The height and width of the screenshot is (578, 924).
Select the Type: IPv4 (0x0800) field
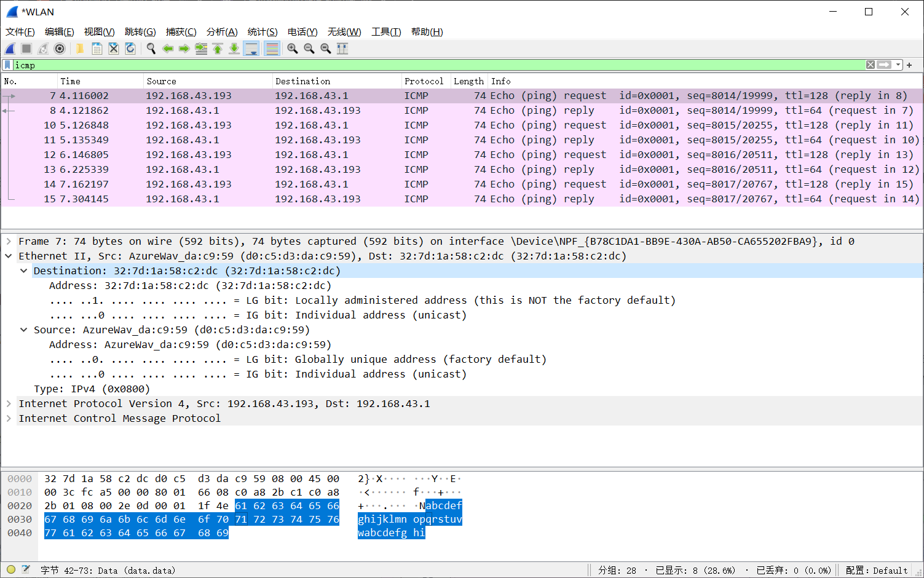(92, 389)
